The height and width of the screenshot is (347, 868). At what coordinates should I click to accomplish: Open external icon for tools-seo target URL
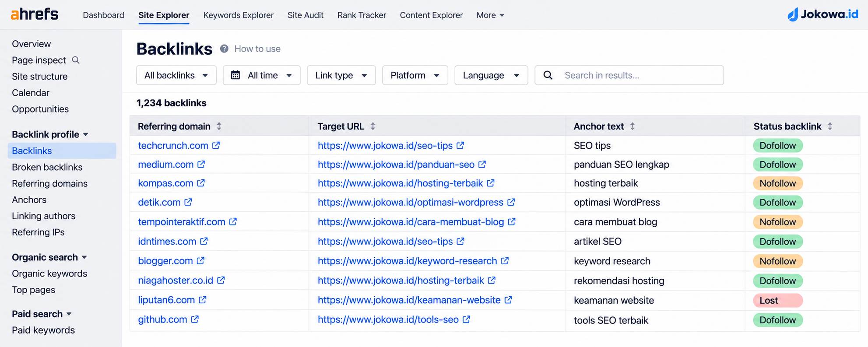467,319
